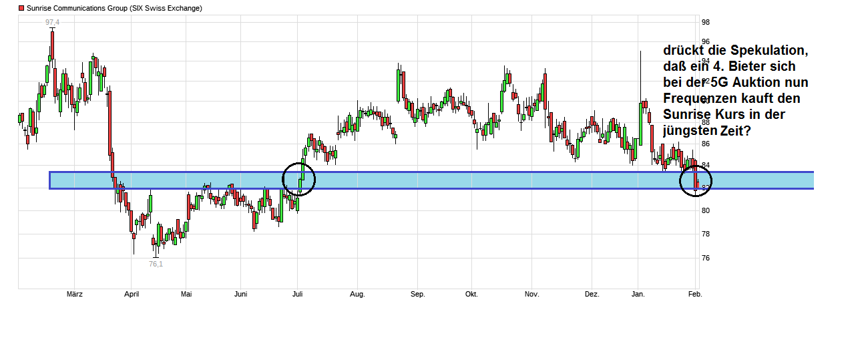868x354 pixels.
Task: Select the 'Jan.' month label
Action: point(638,294)
